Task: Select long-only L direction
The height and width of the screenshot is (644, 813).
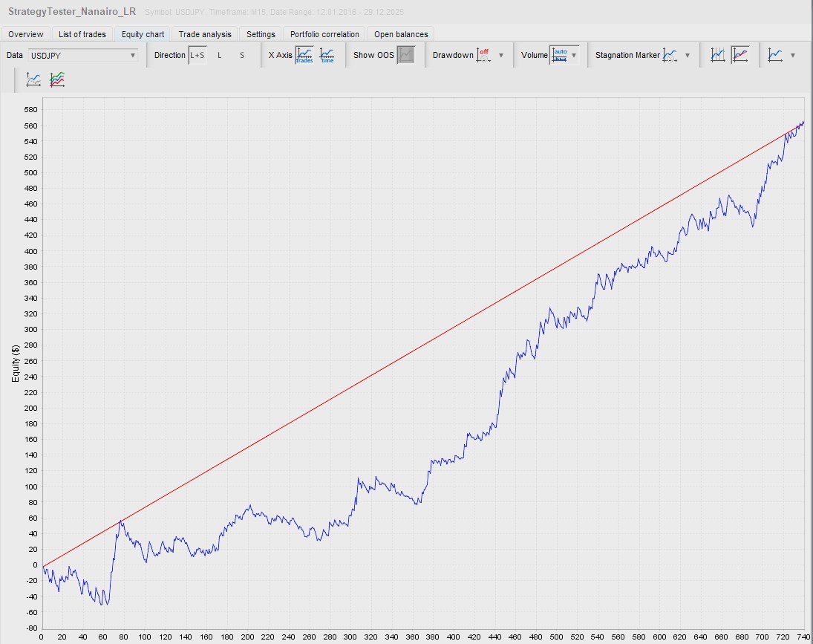Action: tap(219, 55)
